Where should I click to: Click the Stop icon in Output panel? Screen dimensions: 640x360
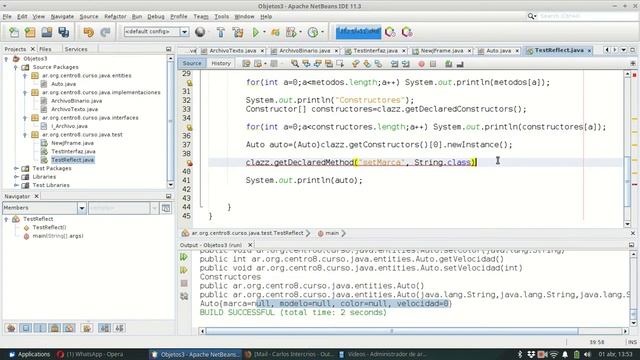point(184,283)
